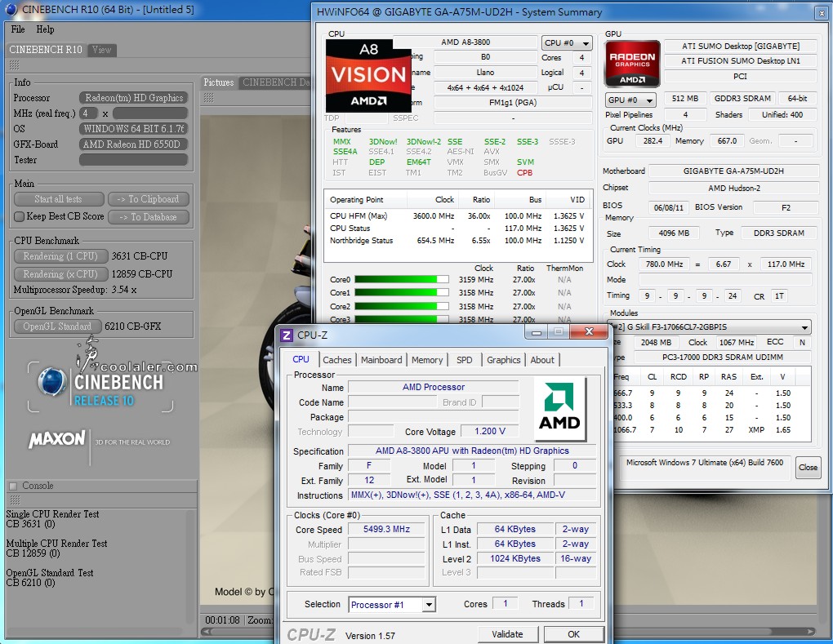833x644 pixels.
Task: Click the To Database button
Action: tap(148, 216)
